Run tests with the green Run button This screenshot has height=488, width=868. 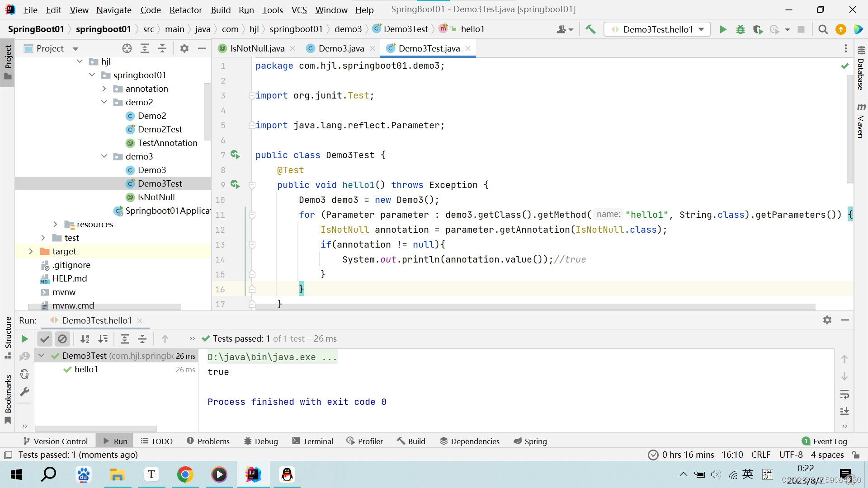click(722, 29)
